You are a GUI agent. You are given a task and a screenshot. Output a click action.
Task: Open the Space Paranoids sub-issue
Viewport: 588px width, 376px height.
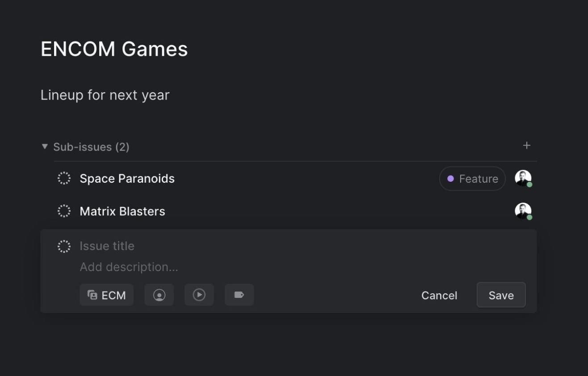click(127, 178)
